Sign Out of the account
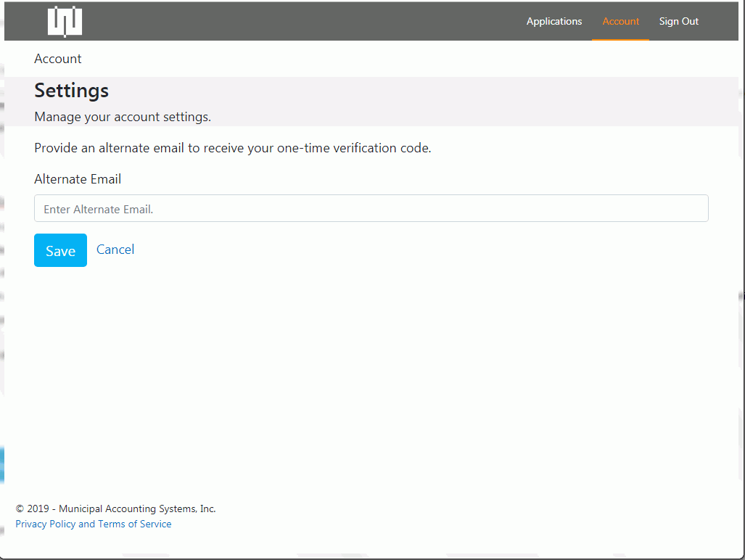Image resolution: width=745 pixels, height=560 pixels. pyautogui.click(x=678, y=22)
